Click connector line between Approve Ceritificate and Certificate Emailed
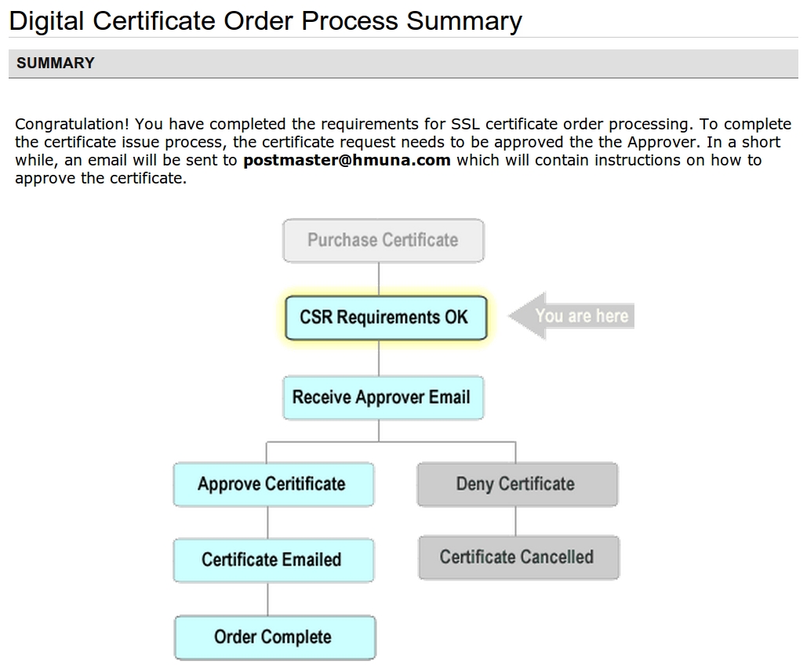The height and width of the screenshot is (672, 807). click(268, 521)
